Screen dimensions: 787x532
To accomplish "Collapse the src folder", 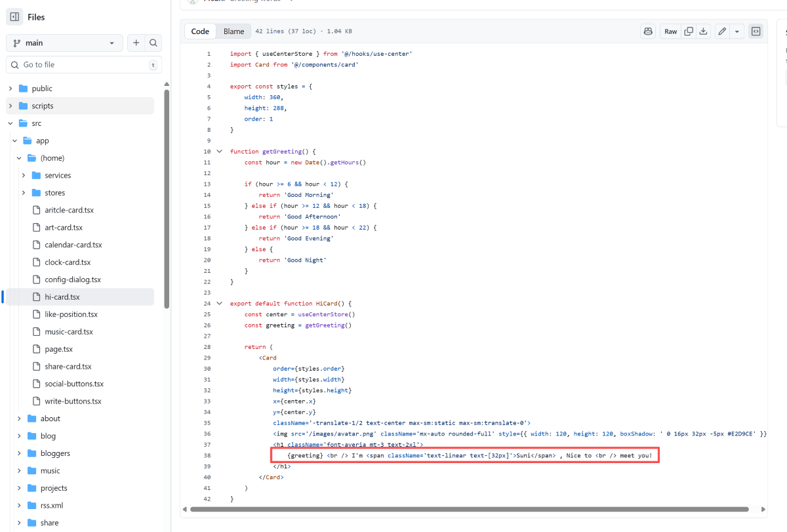I will coord(10,123).
